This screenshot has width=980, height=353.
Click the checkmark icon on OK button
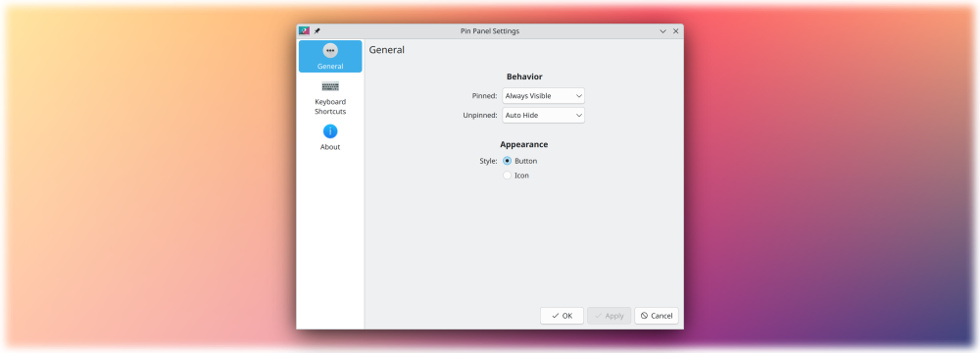click(x=555, y=316)
